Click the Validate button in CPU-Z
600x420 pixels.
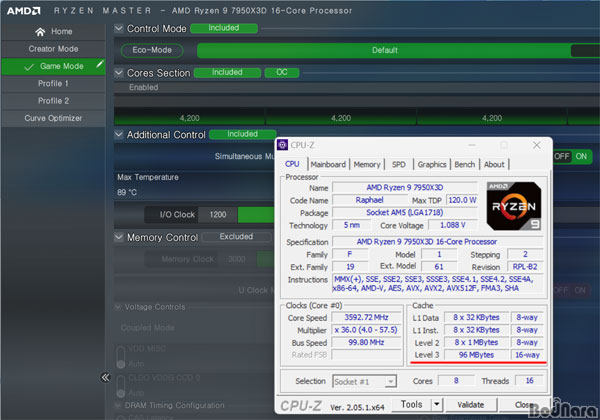tap(471, 405)
